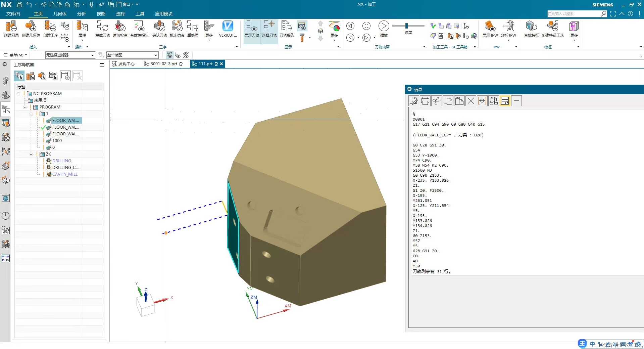The width and height of the screenshot is (644, 349).
Task: Collapse the NC_PROGRAM tree node
Action: tap(18, 94)
